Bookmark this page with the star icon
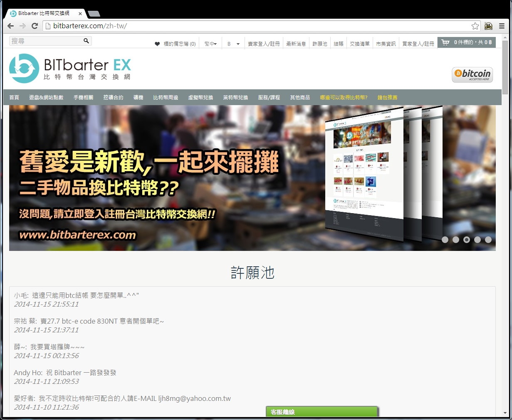512x420 pixels. click(x=475, y=26)
